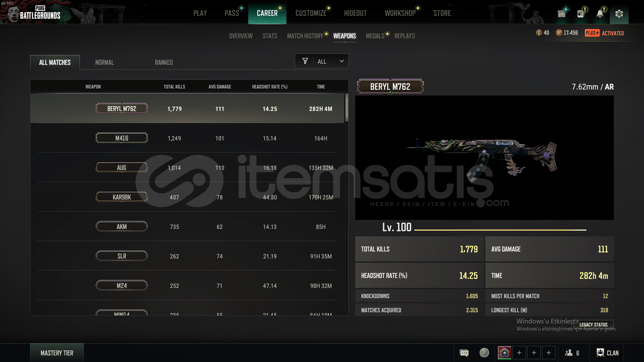The height and width of the screenshot is (362, 644).
Task: Click the PLUS+ activated badge
Action: [x=604, y=33]
